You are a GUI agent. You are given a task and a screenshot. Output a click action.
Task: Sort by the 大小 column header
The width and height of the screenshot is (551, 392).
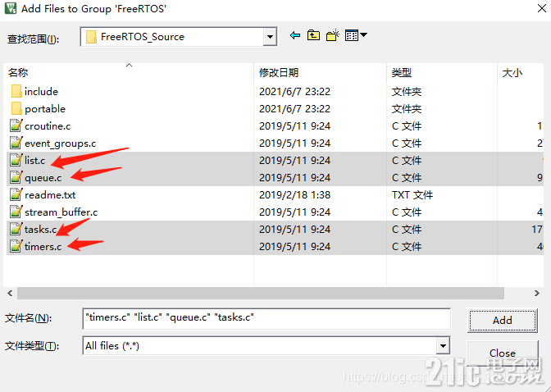pos(521,73)
